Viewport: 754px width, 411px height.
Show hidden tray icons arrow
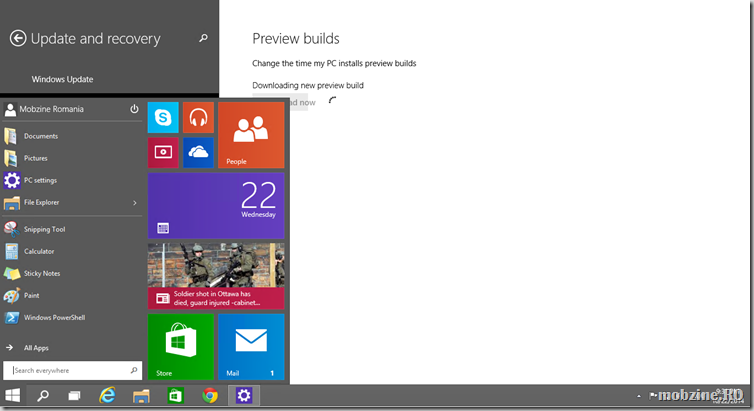(639, 396)
